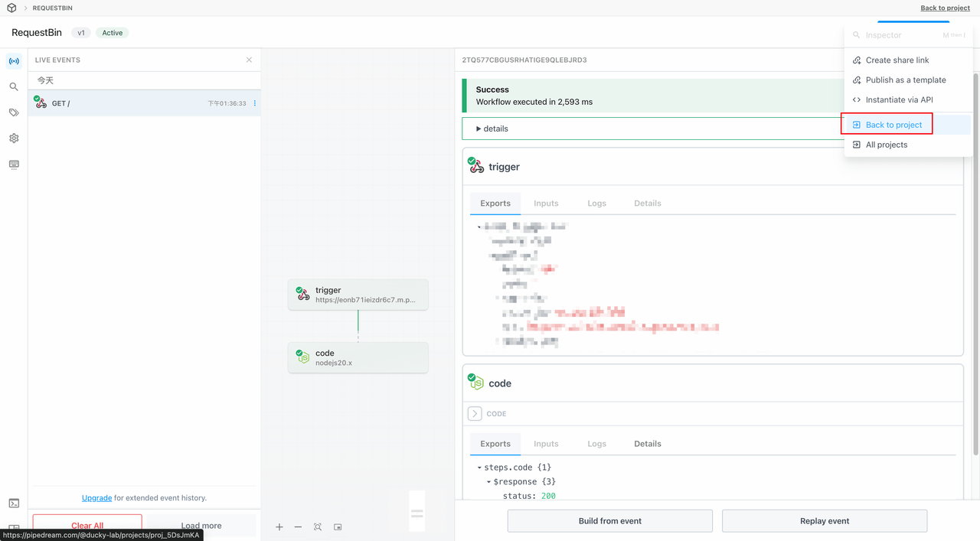
Task: Open the Logs tab under trigger
Action: pyautogui.click(x=596, y=204)
